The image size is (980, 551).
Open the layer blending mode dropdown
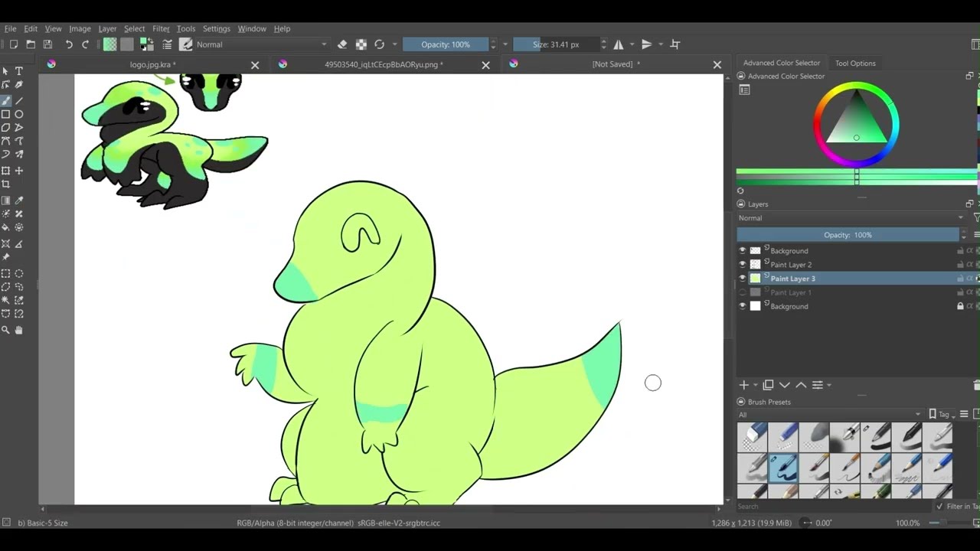[851, 218]
